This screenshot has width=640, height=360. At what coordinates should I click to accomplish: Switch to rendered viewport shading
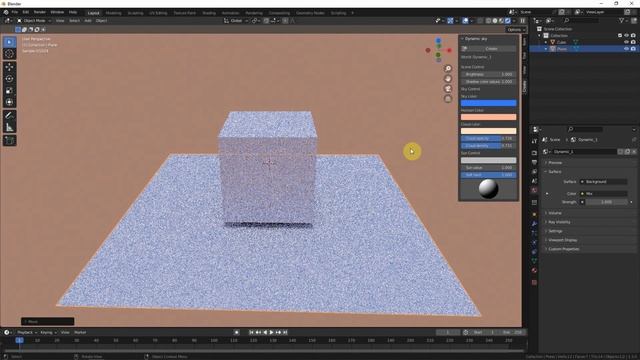click(508, 20)
